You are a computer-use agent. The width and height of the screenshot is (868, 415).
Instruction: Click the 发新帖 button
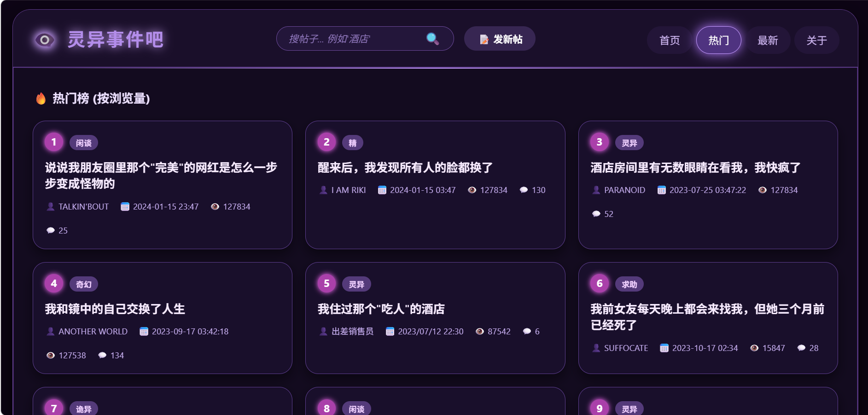500,39
